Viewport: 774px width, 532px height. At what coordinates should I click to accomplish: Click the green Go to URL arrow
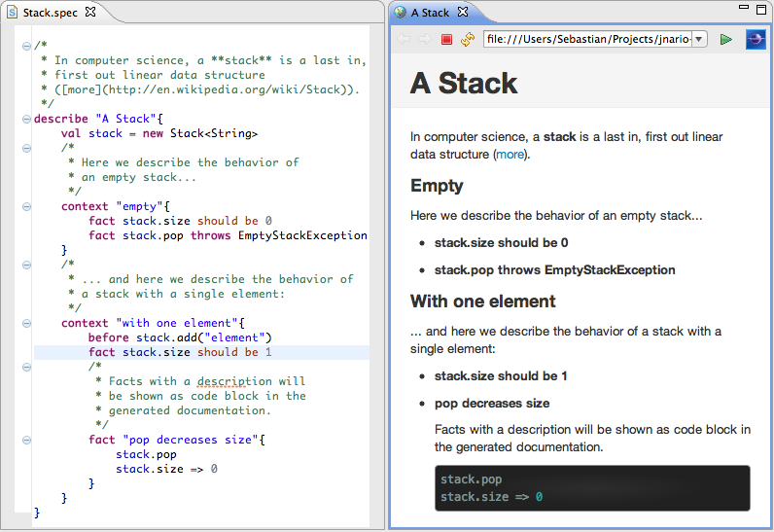pyautogui.click(x=725, y=39)
